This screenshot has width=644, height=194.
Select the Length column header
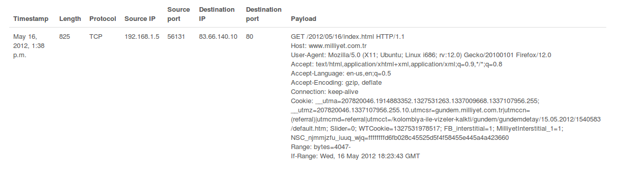[x=70, y=19]
